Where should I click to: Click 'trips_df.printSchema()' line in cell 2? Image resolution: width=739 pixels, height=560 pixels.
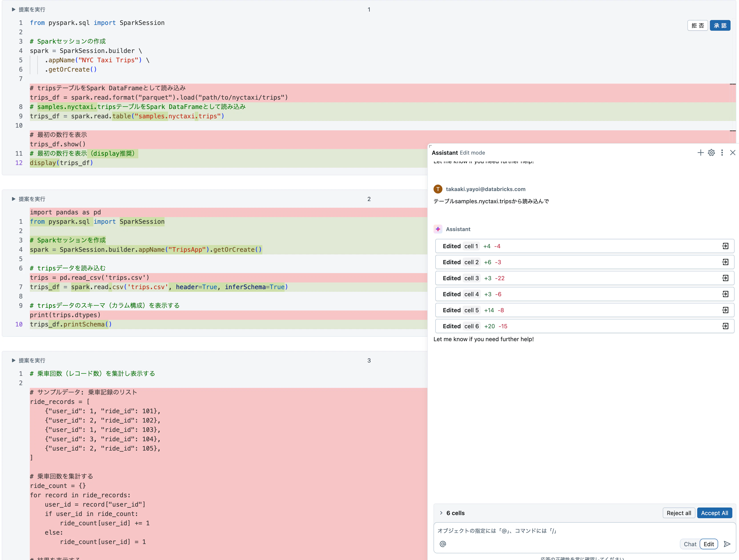pyautogui.click(x=71, y=324)
